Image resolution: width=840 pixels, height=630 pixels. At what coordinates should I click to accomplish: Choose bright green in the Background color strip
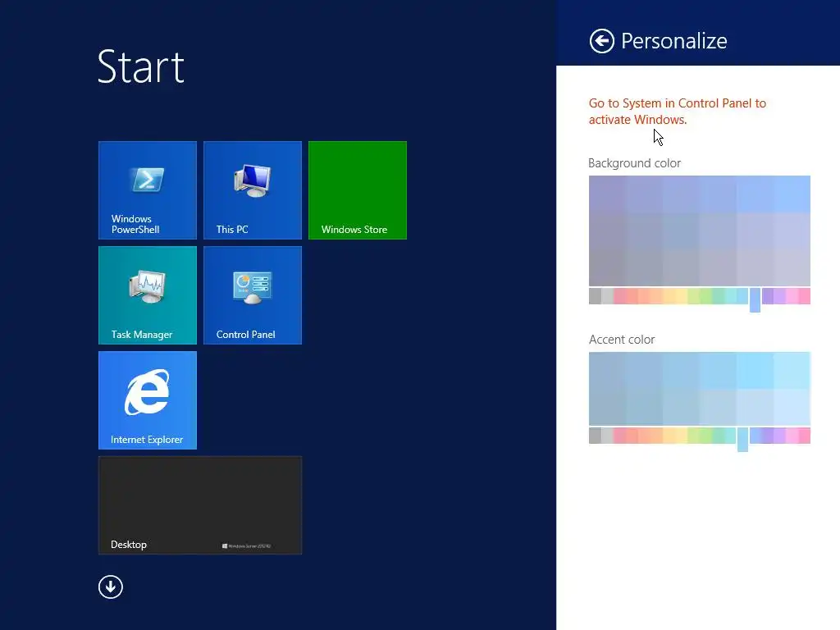[x=706, y=295]
